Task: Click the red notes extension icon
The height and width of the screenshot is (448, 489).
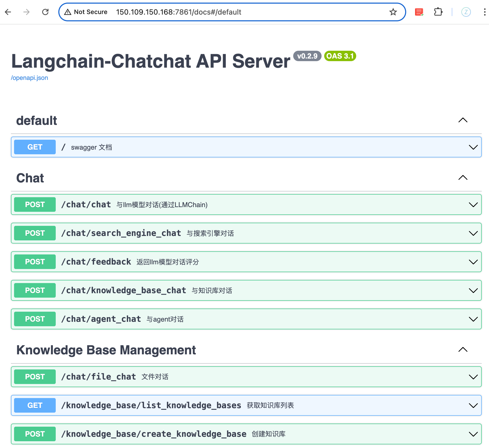Action: [419, 12]
